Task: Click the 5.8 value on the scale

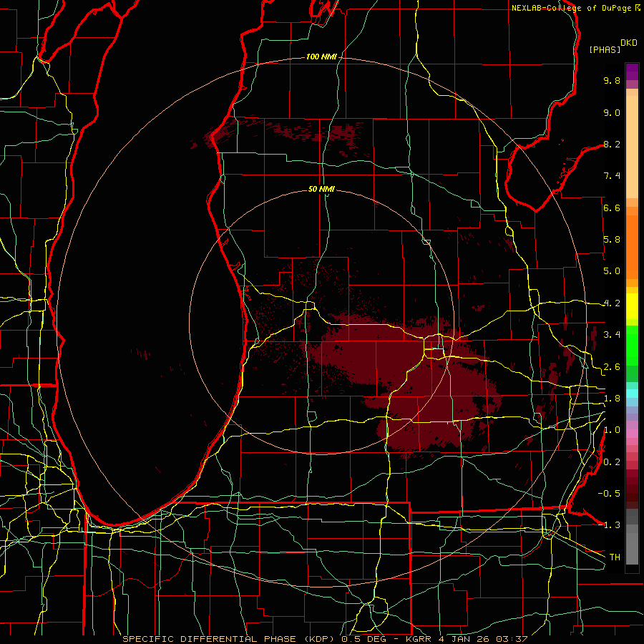Action: pyautogui.click(x=612, y=240)
